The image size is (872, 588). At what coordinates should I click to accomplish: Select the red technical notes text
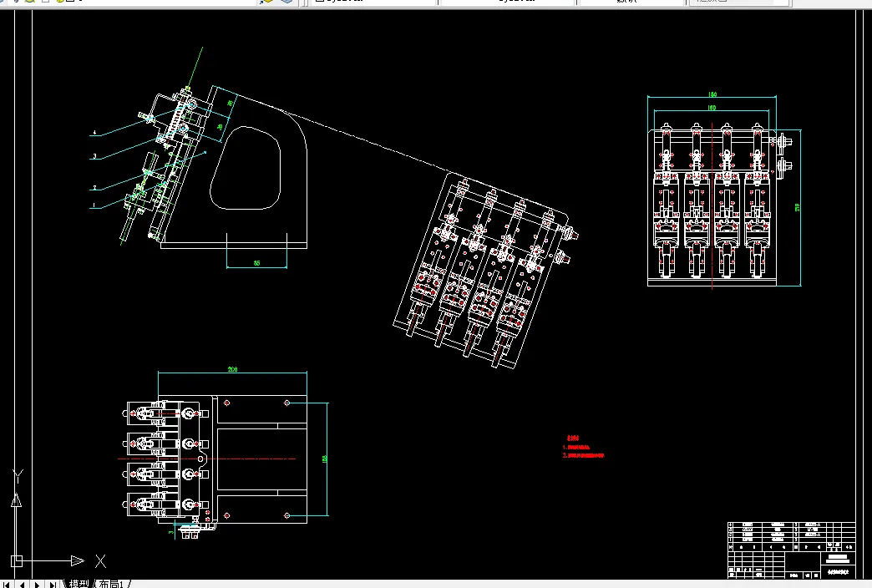click(x=583, y=447)
